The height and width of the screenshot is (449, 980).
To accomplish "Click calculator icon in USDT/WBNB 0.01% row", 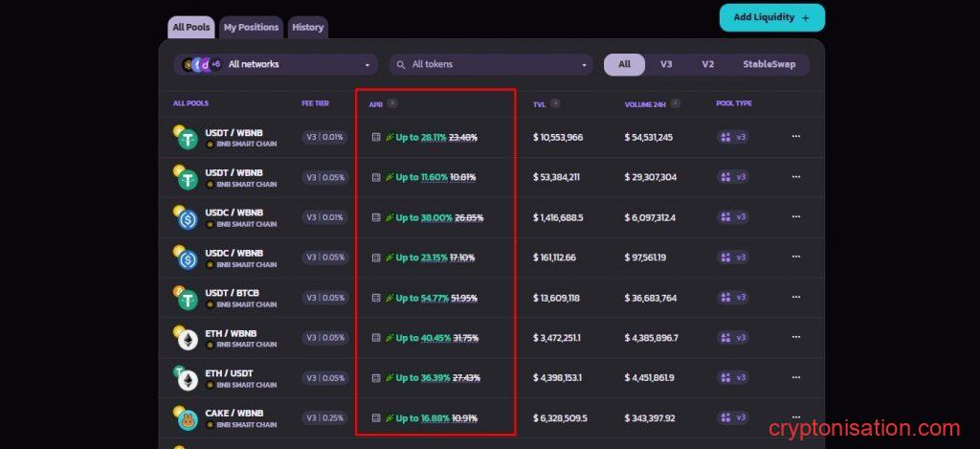I will point(376,137).
